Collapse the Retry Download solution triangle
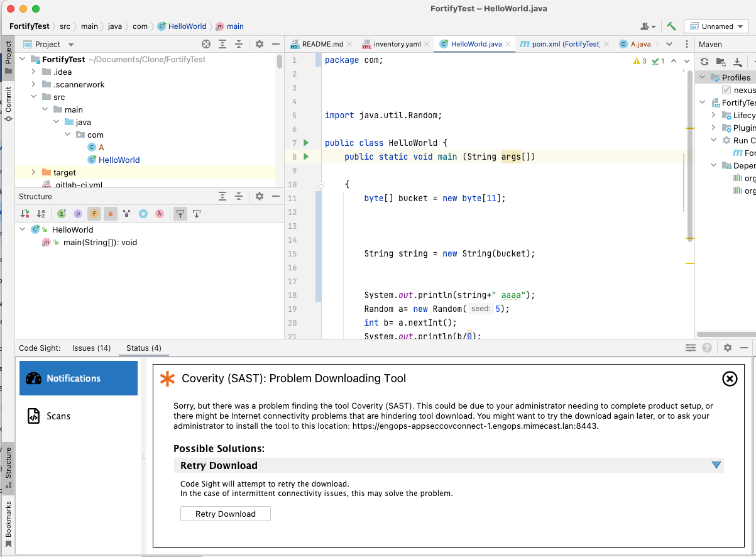The height and width of the screenshot is (557, 756). (716, 465)
